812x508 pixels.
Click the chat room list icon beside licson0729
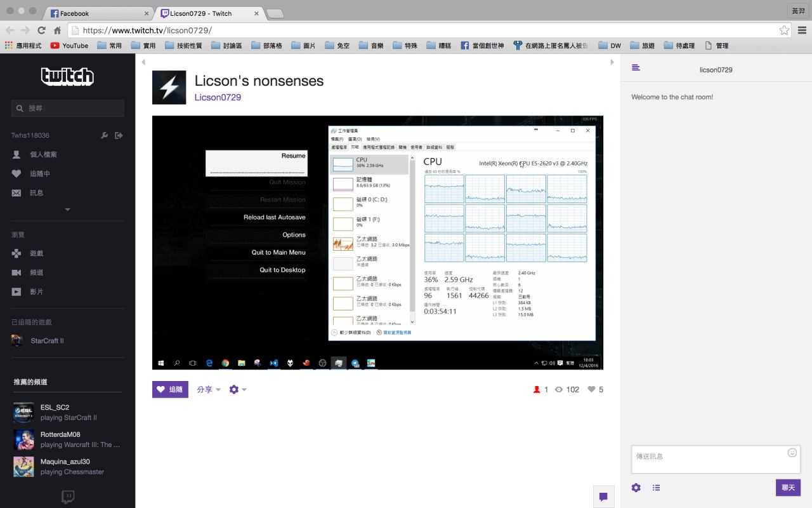coord(636,68)
